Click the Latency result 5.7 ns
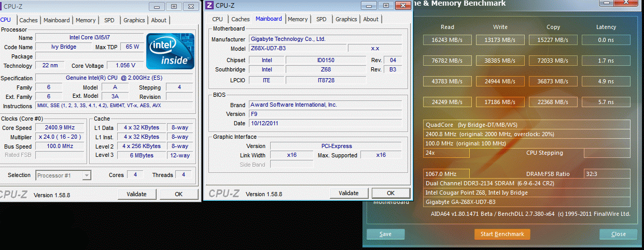Image resolution: width=644 pixels, height=250 pixels. pos(606,102)
